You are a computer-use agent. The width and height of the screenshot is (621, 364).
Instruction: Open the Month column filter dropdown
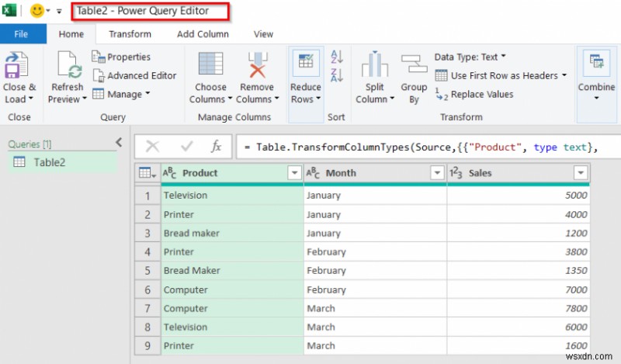437,173
